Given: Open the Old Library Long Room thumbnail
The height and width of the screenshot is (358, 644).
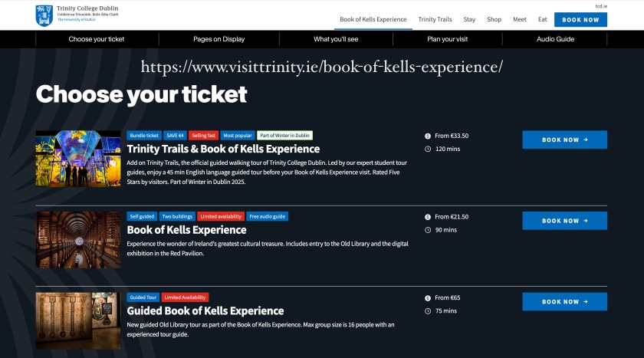Looking at the screenshot, I should click(x=77, y=239).
